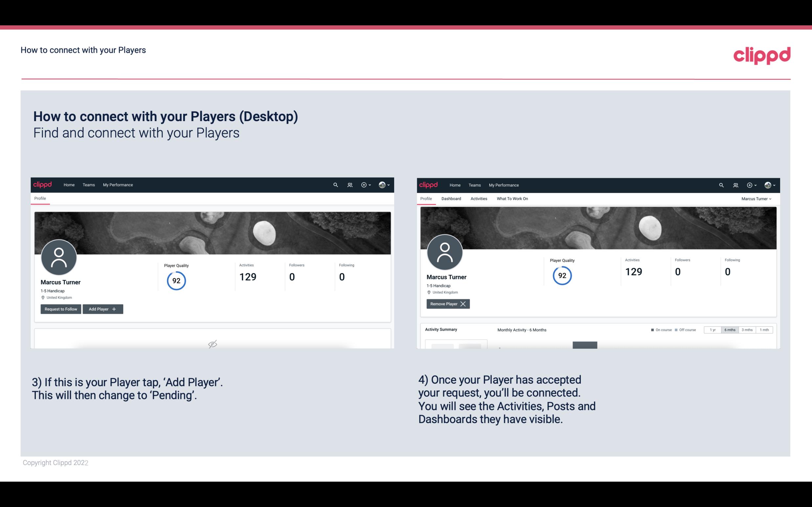Click the Activities tab in right panel
Image resolution: width=812 pixels, height=507 pixels.
(x=478, y=199)
